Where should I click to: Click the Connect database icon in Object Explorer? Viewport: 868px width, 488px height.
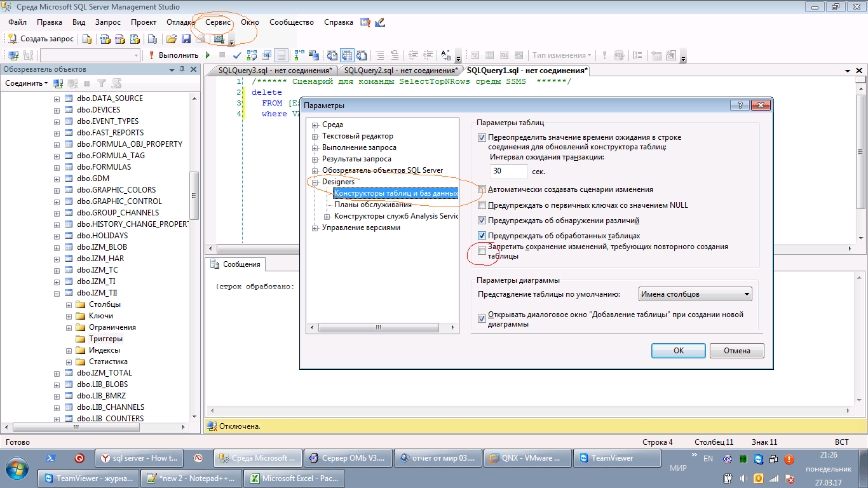[57, 83]
